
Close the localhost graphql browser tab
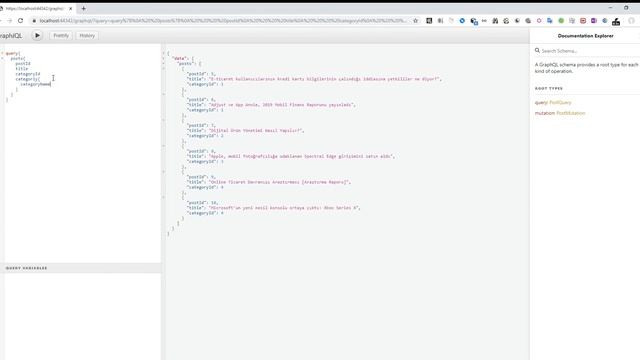pyautogui.click(x=70, y=9)
